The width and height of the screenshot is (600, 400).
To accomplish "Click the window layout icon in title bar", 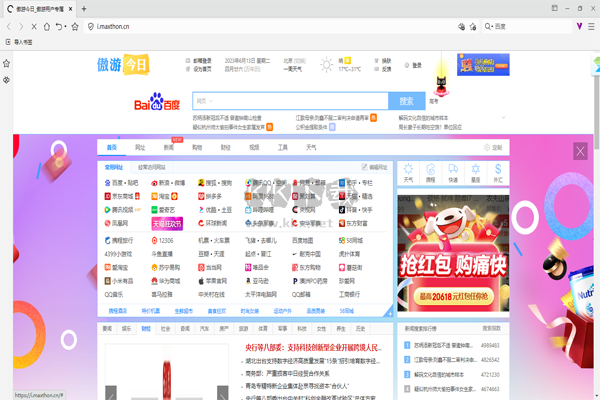I will point(554,8).
